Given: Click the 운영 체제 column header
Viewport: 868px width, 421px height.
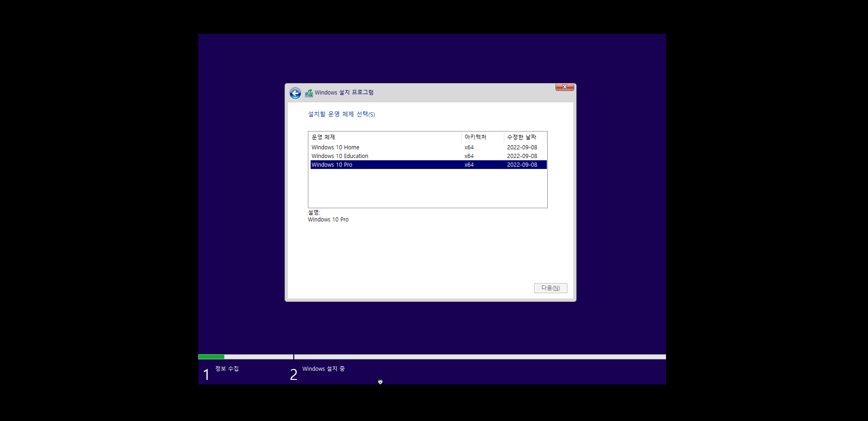Looking at the screenshot, I should [x=385, y=137].
